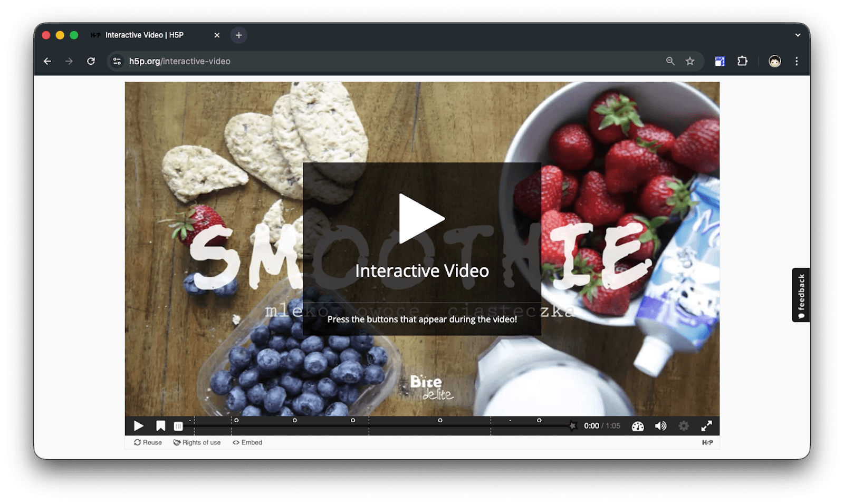Open the browser profile avatar

(774, 61)
